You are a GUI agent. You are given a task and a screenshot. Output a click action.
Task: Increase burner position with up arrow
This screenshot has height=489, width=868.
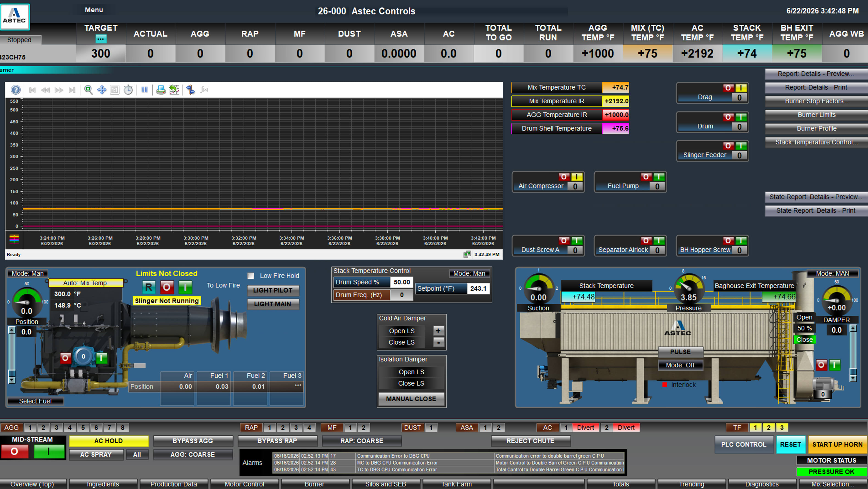tap(12, 330)
